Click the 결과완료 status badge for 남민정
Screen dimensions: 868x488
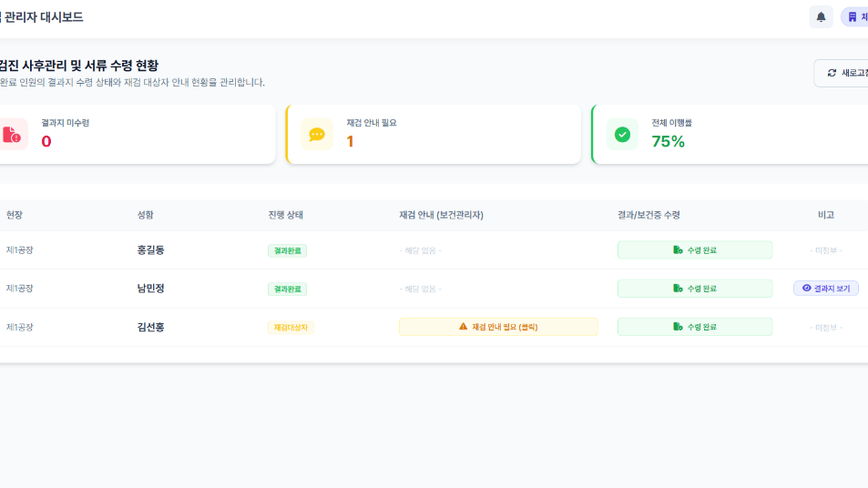coord(287,289)
